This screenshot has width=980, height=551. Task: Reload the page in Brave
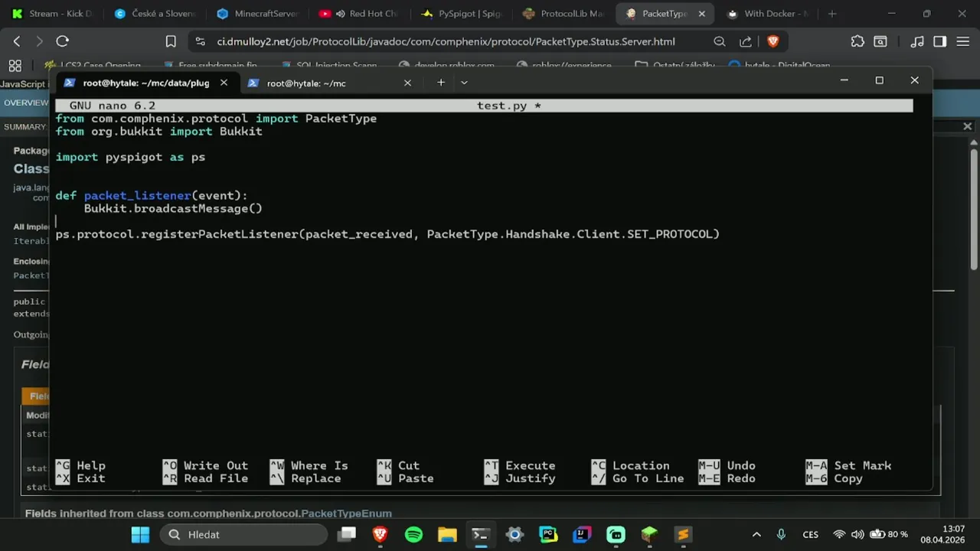[x=63, y=41]
